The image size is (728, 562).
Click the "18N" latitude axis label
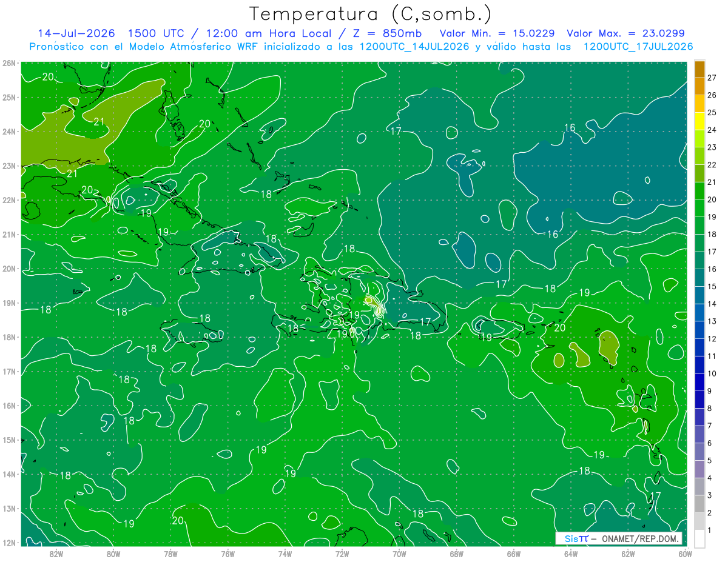pos(8,337)
